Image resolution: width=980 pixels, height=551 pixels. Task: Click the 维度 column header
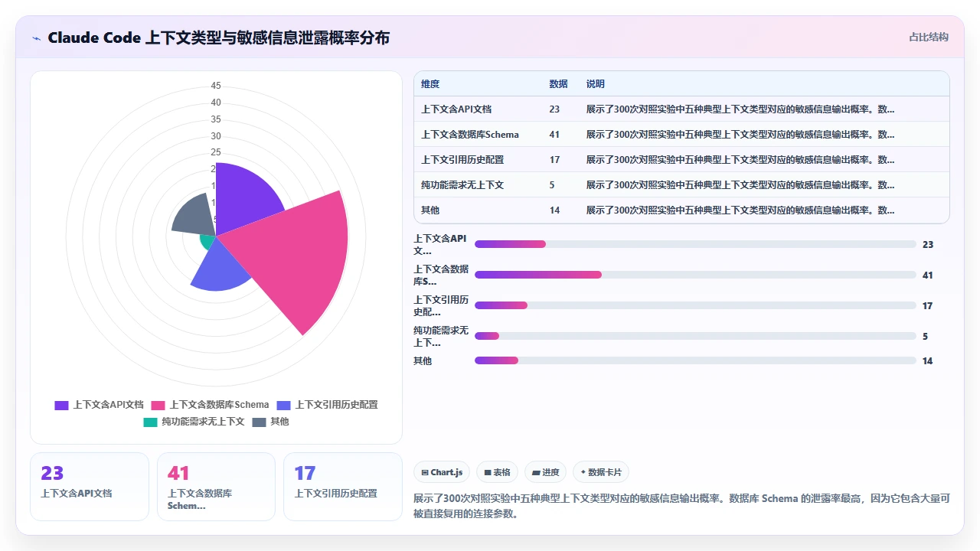tap(430, 84)
